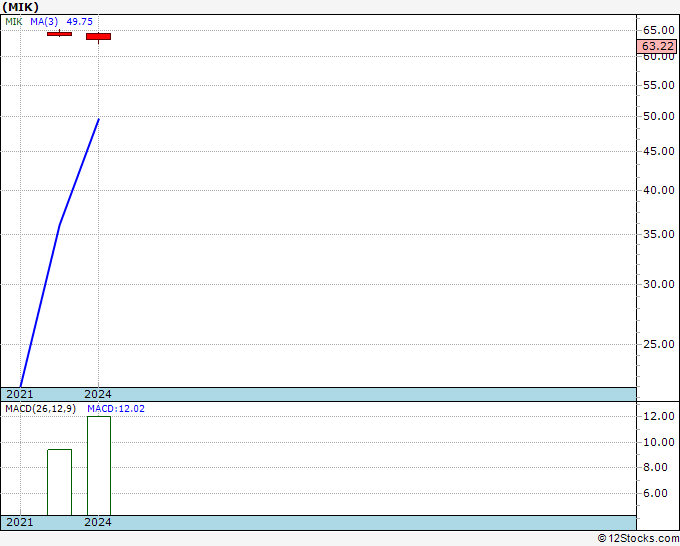The height and width of the screenshot is (546, 680).
Task: Click the MACD:12.02 value label
Action: tap(116, 409)
